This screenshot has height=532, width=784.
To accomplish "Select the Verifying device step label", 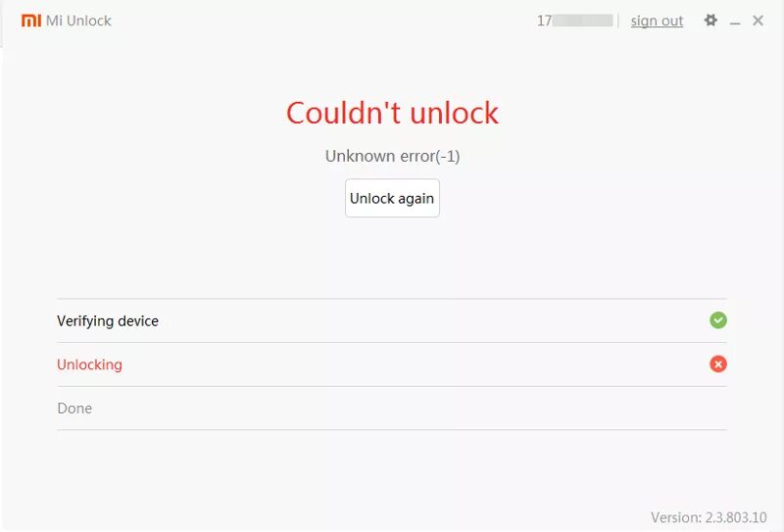I will 108,321.
